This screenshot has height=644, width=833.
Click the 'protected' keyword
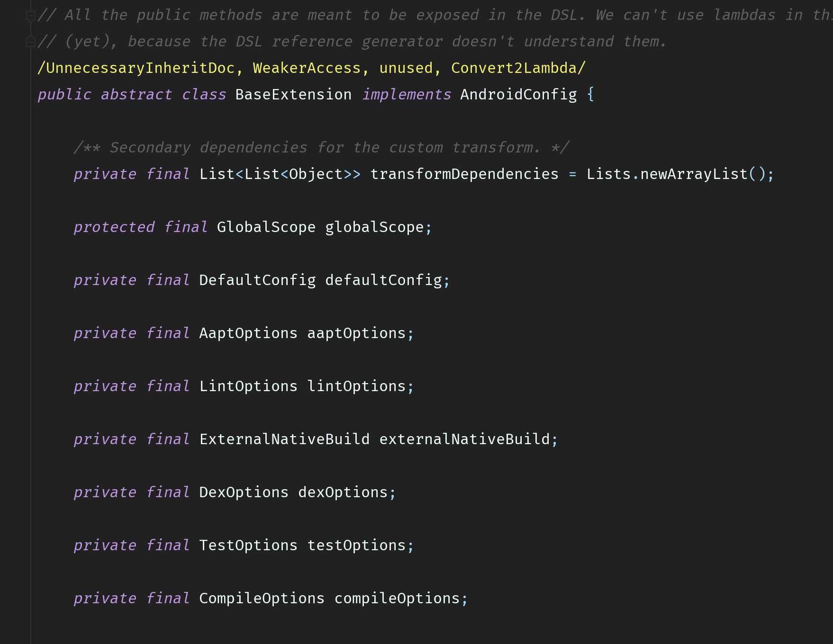[x=114, y=227]
